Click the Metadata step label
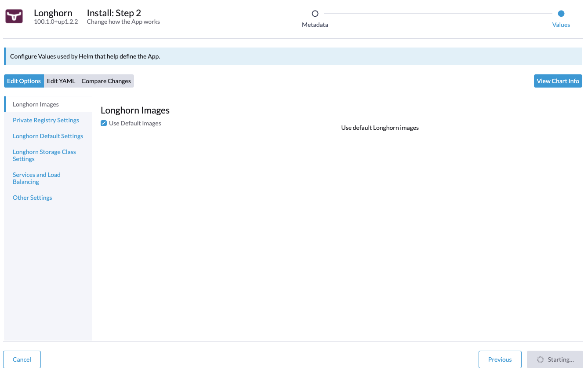Viewport: 588px width, 374px height. coord(315,25)
